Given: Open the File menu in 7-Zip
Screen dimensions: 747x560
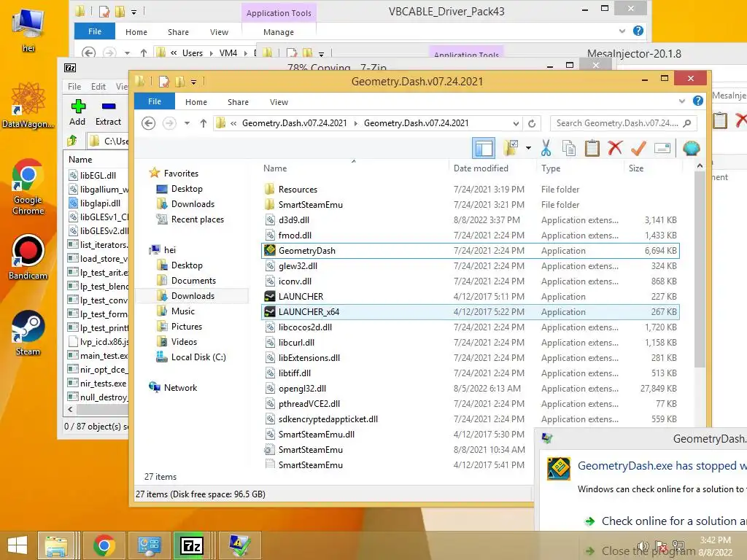Looking at the screenshot, I should pyautogui.click(x=74, y=86).
